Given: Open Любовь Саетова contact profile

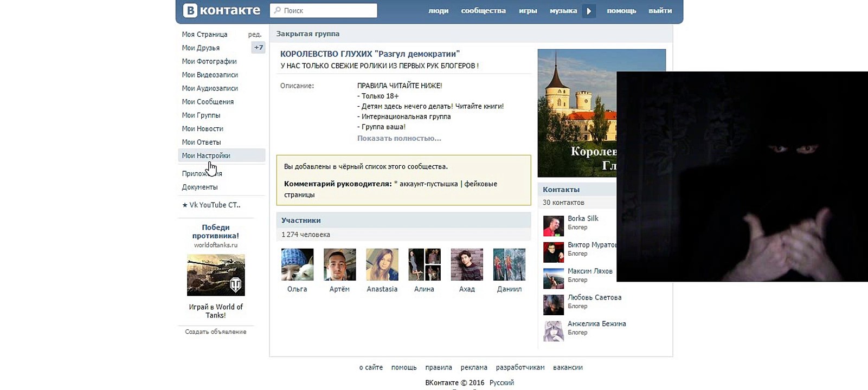Looking at the screenshot, I should [594, 297].
